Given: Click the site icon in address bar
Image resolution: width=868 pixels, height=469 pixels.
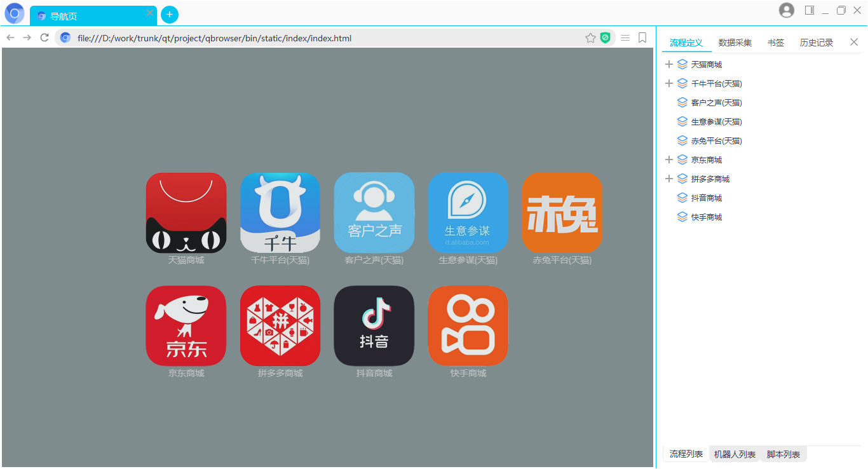Looking at the screenshot, I should (65, 38).
